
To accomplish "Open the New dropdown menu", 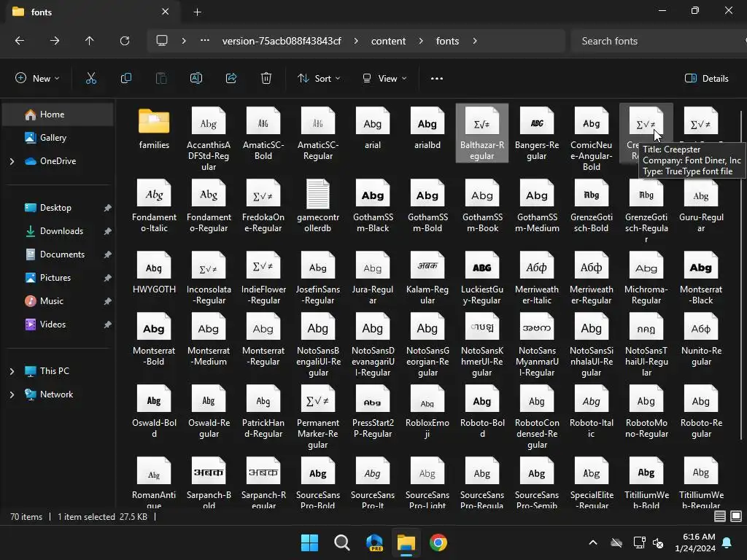I will [x=37, y=79].
